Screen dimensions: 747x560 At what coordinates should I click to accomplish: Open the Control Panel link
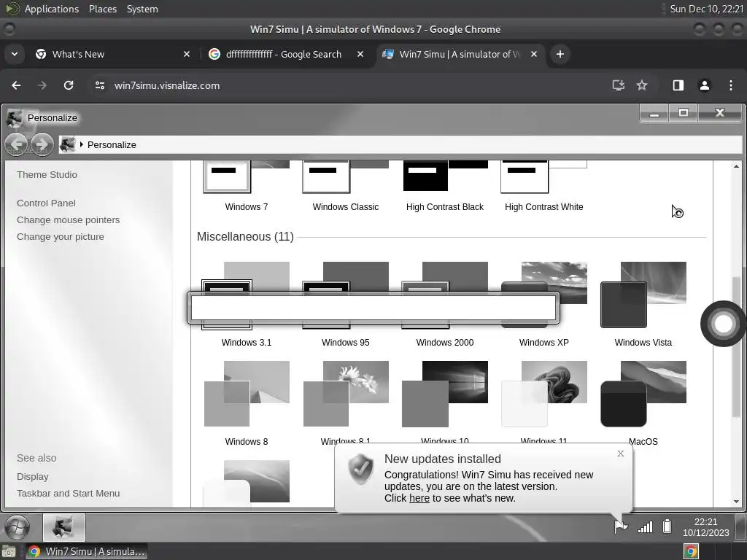click(x=46, y=203)
